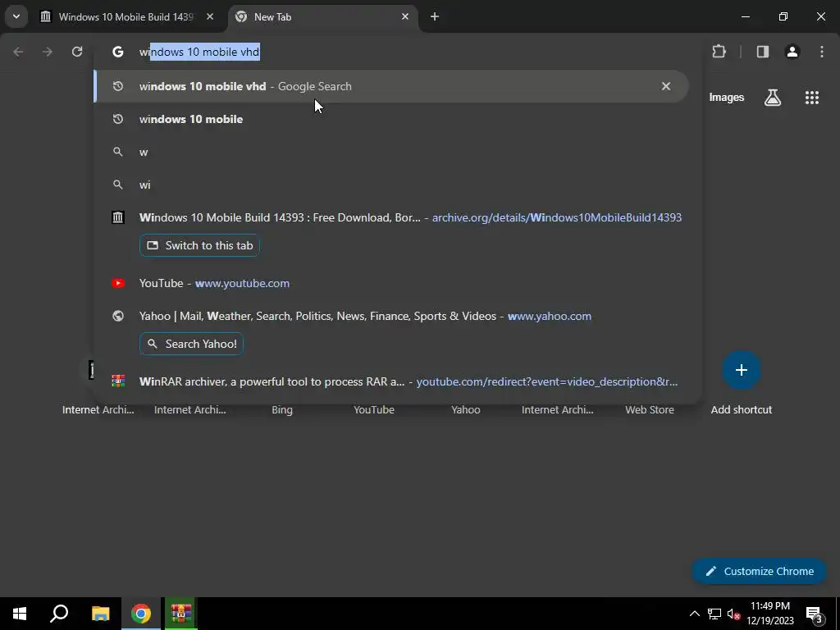Open WinRAR from the taskbar
This screenshot has width=840, height=630.
tap(181, 614)
